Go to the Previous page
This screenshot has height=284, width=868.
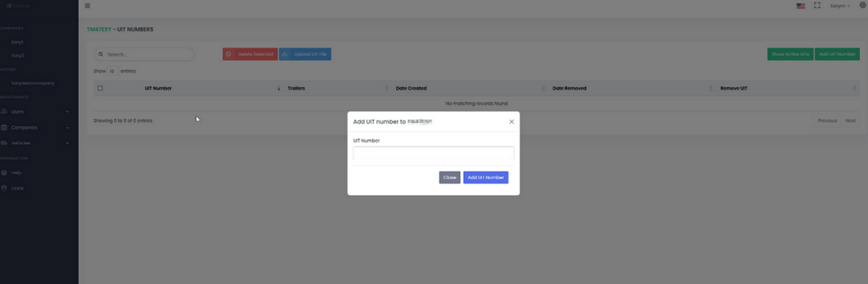coord(827,121)
